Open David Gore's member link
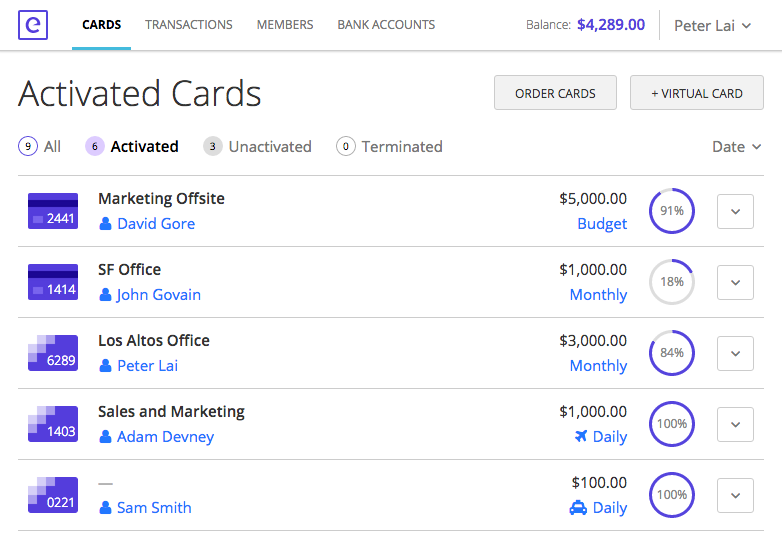Screen dimensions: 782x542 click(155, 223)
